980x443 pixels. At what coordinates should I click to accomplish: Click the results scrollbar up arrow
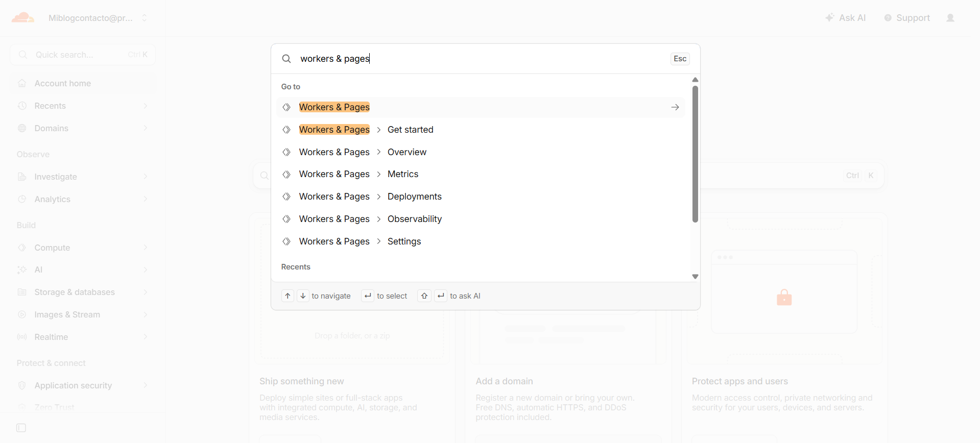point(695,80)
